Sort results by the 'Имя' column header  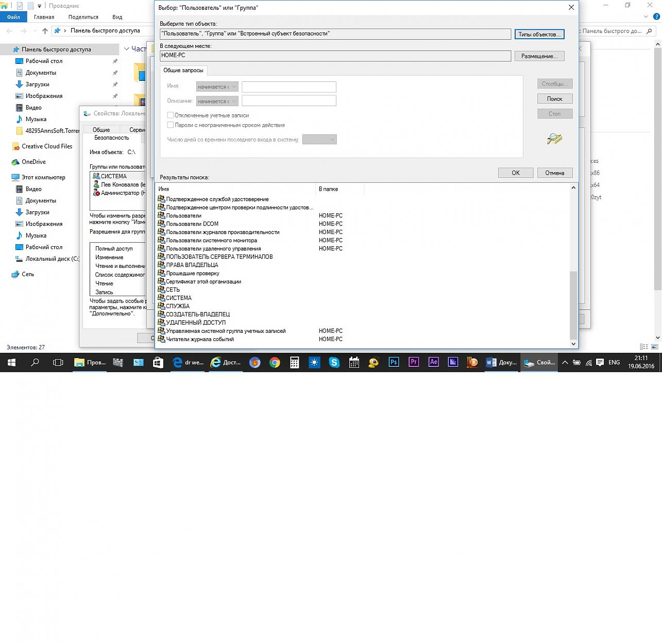(235, 189)
